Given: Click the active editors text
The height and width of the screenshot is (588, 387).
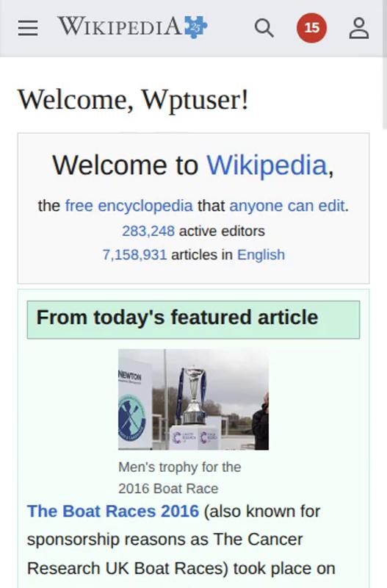Looking at the screenshot, I should tap(222, 231).
